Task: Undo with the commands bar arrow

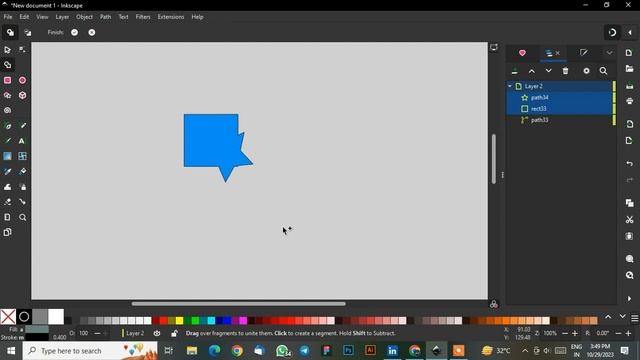Action: coord(629,163)
